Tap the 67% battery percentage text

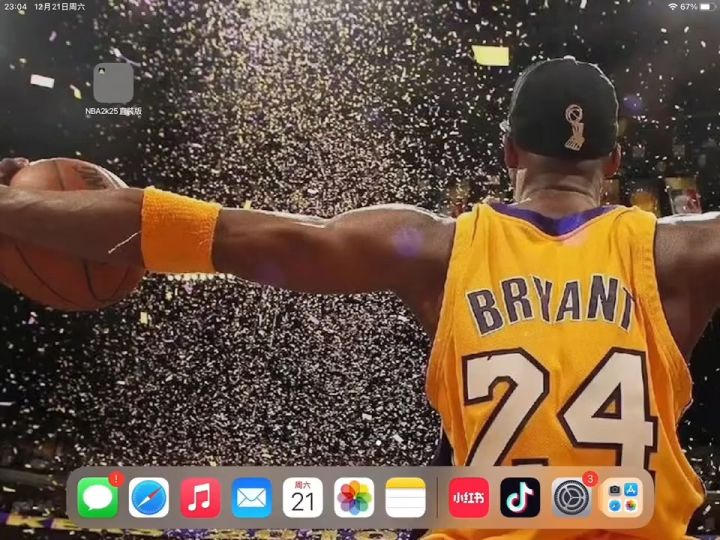click(689, 7)
